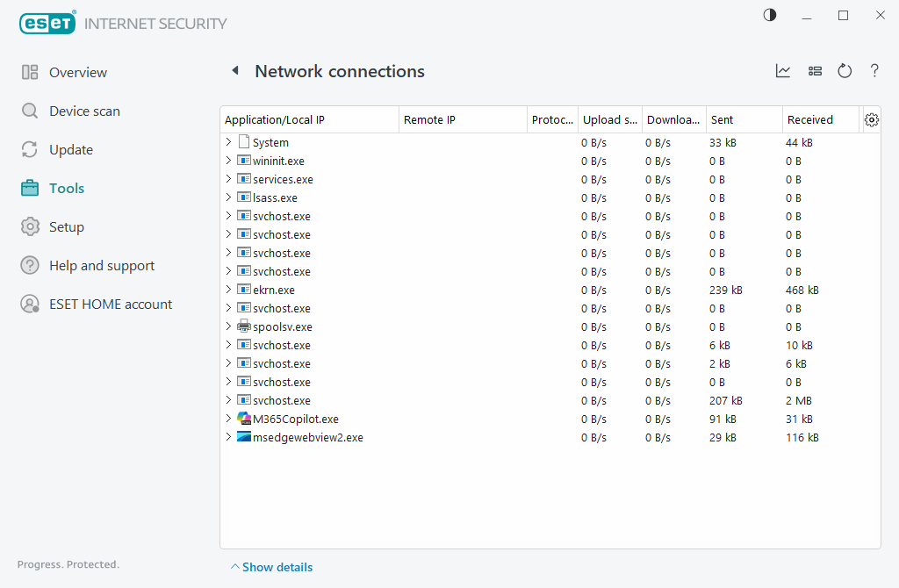
Task: Click the Overview sidebar icon
Action: (30, 72)
